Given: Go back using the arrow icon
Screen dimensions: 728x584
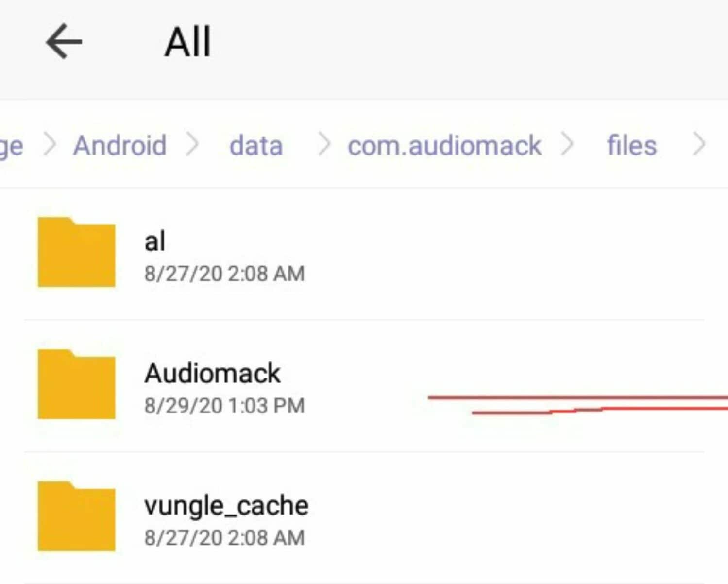Looking at the screenshot, I should [64, 42].
